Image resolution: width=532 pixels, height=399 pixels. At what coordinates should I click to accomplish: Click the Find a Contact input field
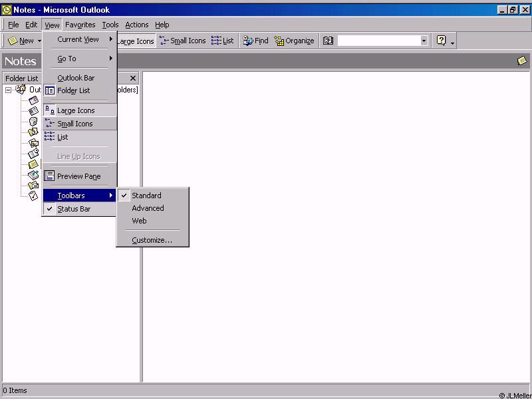click(379, 41)
